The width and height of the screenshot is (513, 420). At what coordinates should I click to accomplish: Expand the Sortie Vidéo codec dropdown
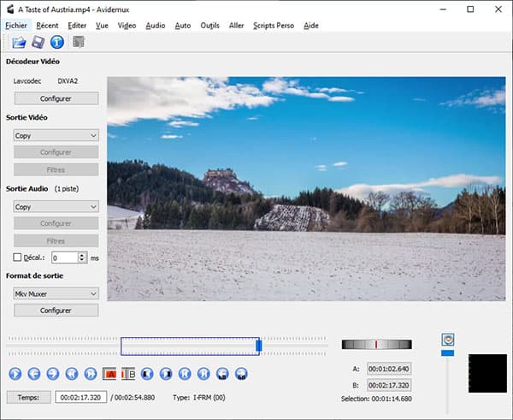(56, 135)
